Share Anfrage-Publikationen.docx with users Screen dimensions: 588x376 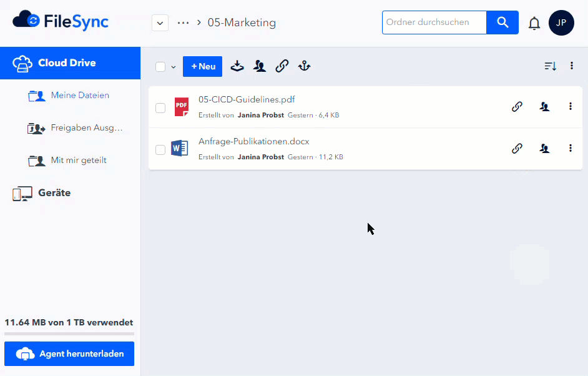[544, 148]
